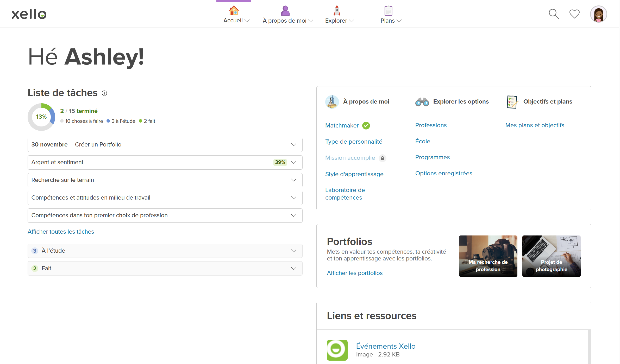Viewport: 620px width, 364px height.
Task: Click the green Matchmaker completed checkmark
Action: click(x=366, y=126)
